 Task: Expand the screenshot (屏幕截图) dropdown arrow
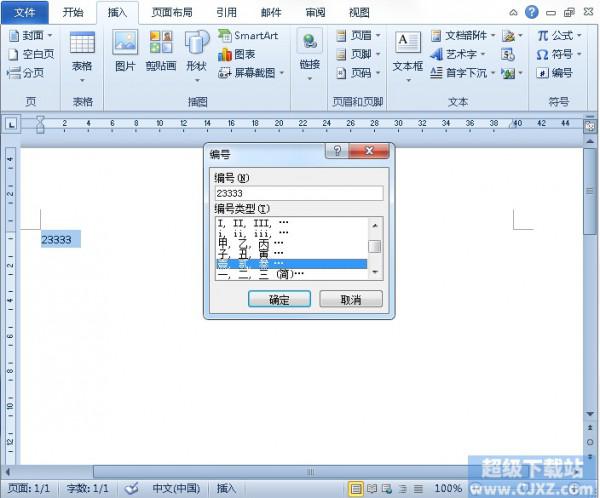(x=282, y=72)
